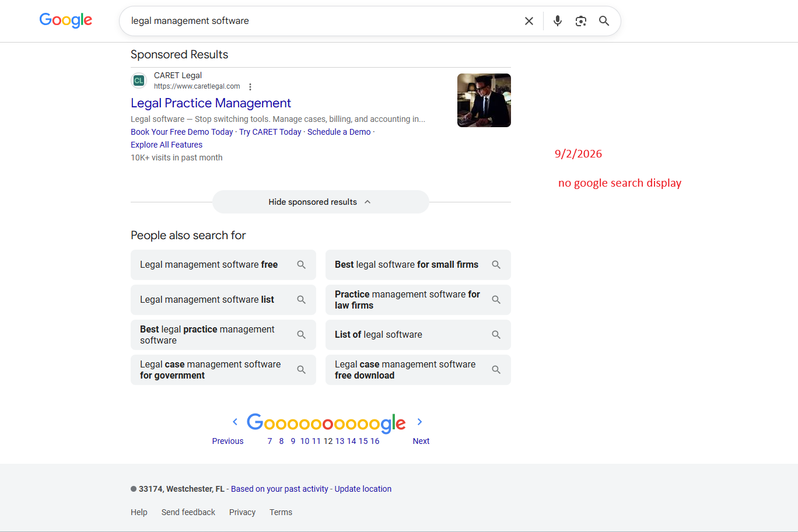Viewport: 798px width, 532px height.
Task: Open the Legal Practice Management ad title
Action: [x=211, y=103]
